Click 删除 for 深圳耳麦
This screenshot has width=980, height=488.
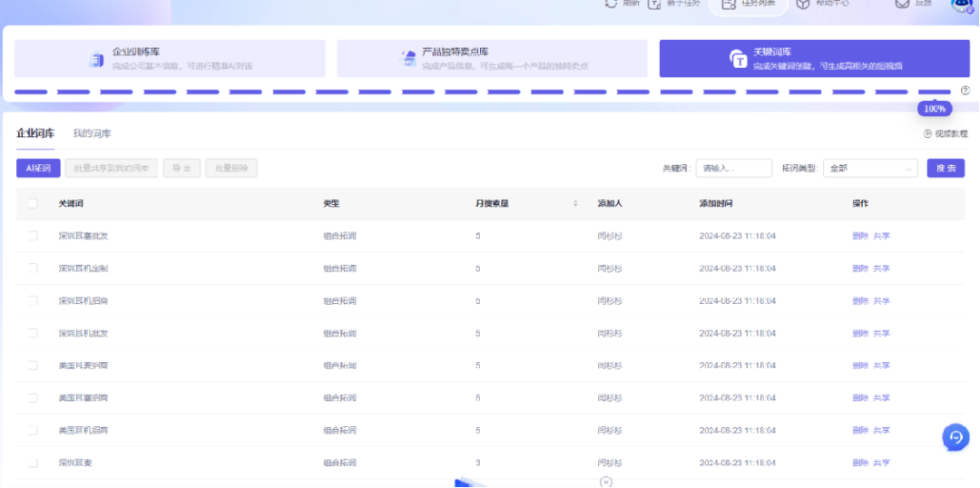click(x=860, y=463)
